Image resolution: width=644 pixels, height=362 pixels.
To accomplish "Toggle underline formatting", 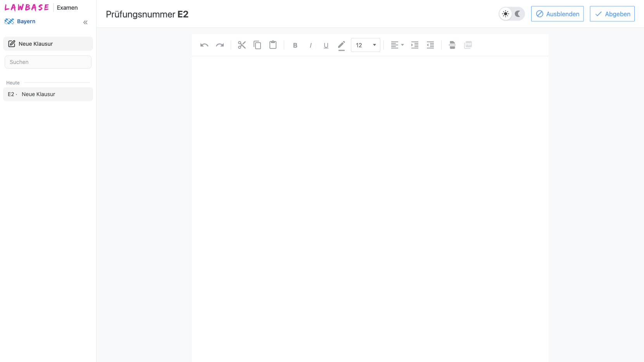I will click(326, 45).
